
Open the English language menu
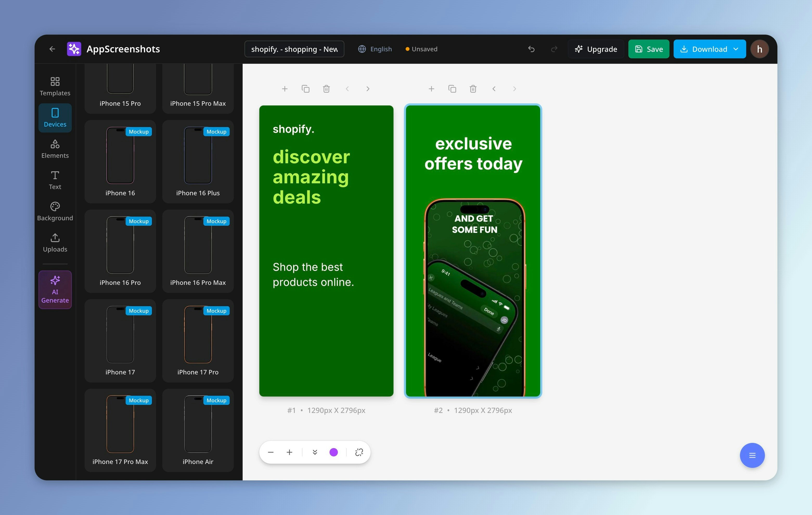tap(375, 49)
